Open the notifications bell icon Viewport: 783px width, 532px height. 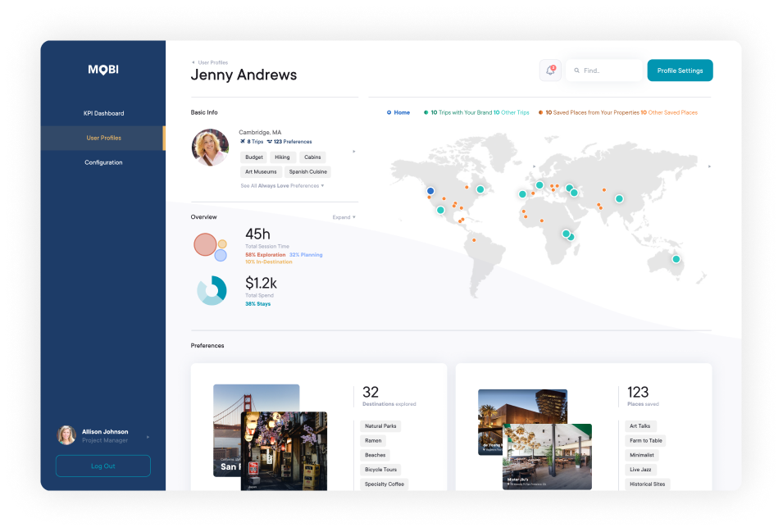pos(550,70)
